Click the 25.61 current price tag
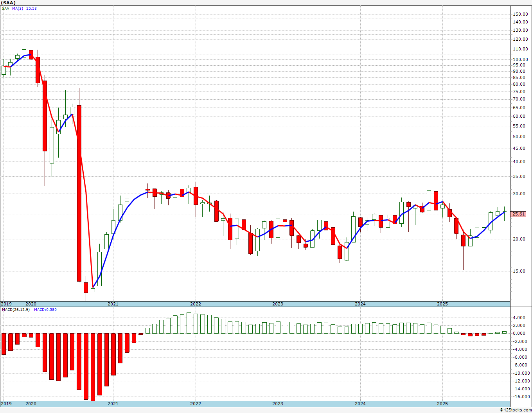 click(519, 214)
